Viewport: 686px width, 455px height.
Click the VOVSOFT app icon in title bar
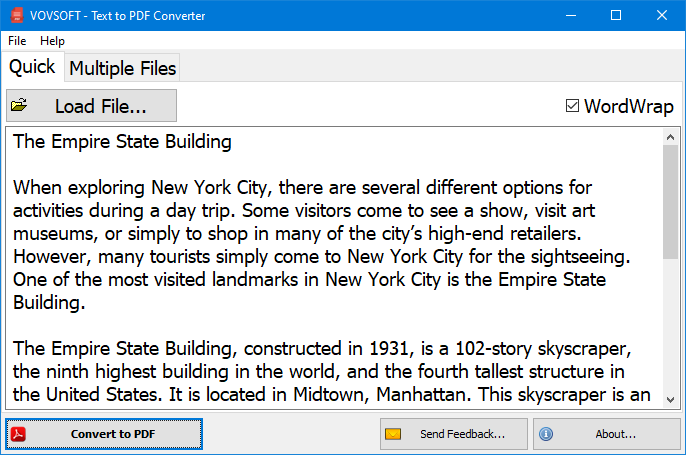pyautogui.click(x=15, y=15)
